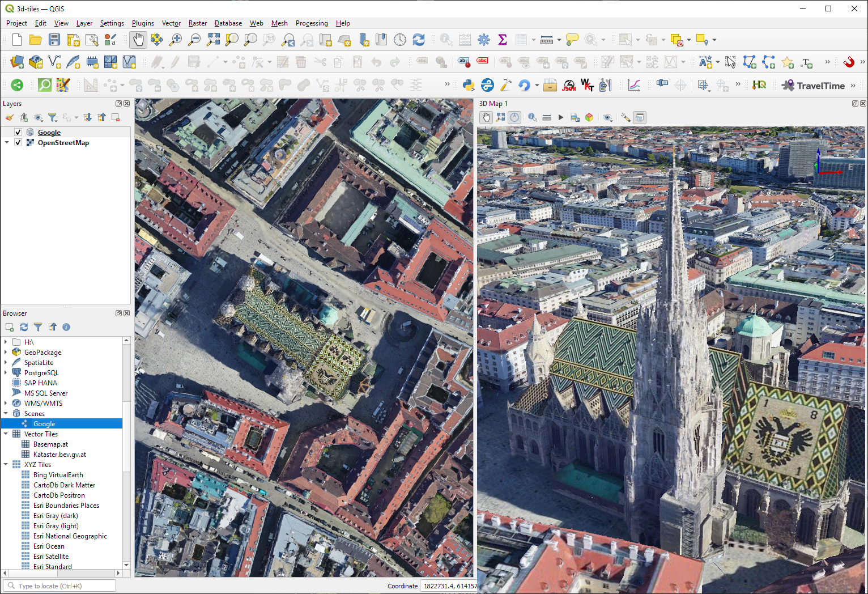Select the Pan Map hand tool

(138, 40)
